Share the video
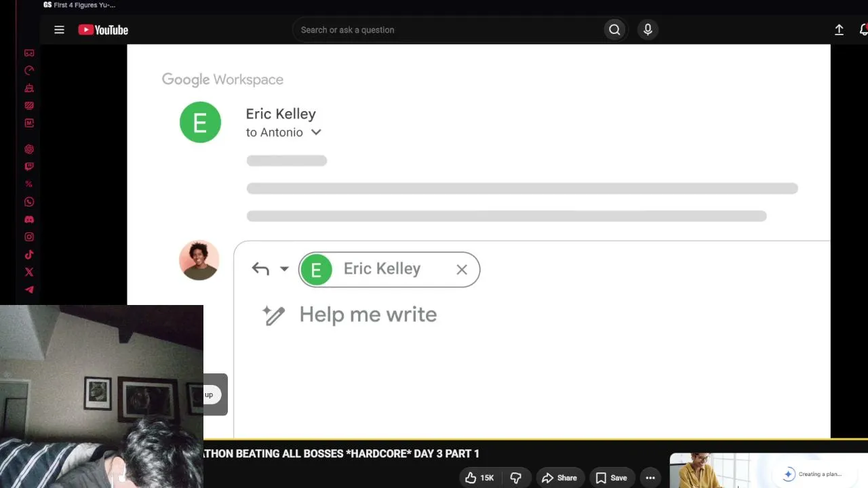 tap(559, 478)
